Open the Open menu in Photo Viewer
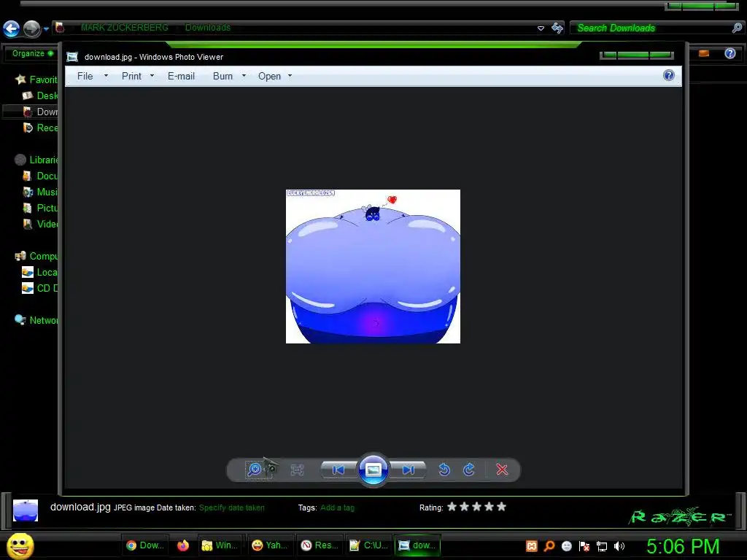747x560 pixels. tap(269, 76)
